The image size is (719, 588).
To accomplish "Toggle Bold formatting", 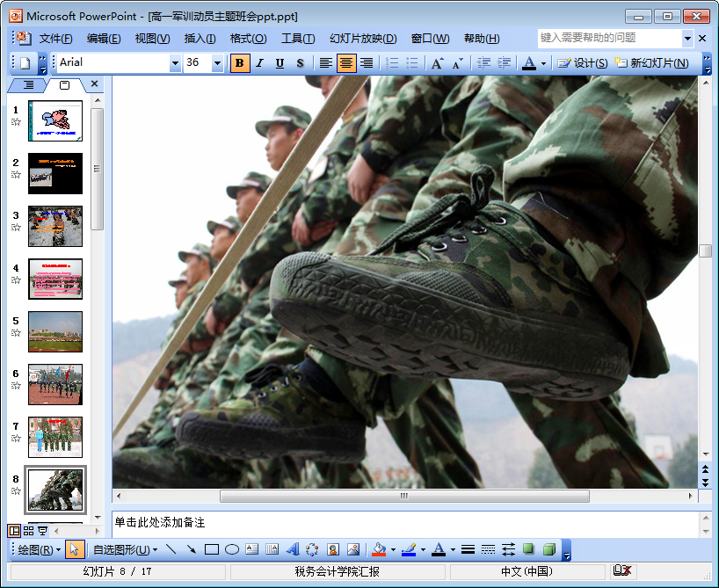I will coord(240,62).
